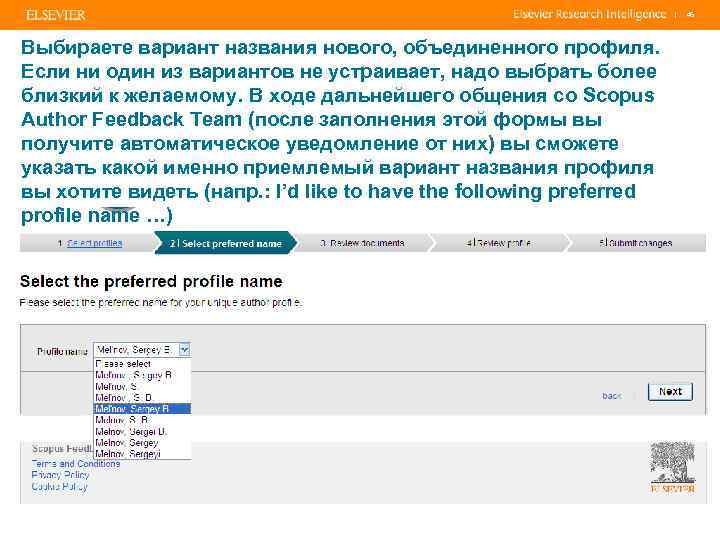Viewport: 720px width, 540px height.
Task: Click the 'Select the preferred profile name' heading
Action: click(151, 281)
